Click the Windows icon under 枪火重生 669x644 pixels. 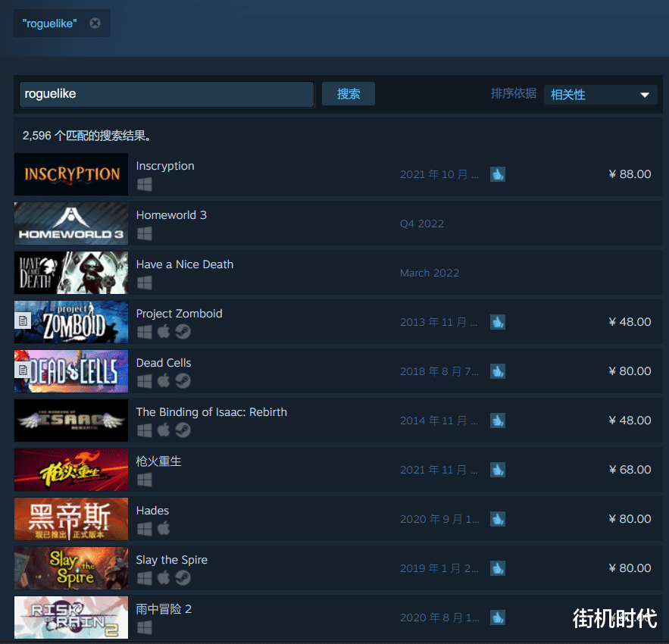tap(145, 480)
